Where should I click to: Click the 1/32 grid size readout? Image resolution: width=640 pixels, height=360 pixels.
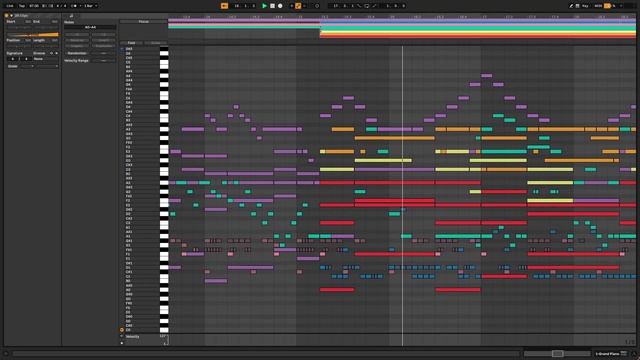tap(630, 342)
